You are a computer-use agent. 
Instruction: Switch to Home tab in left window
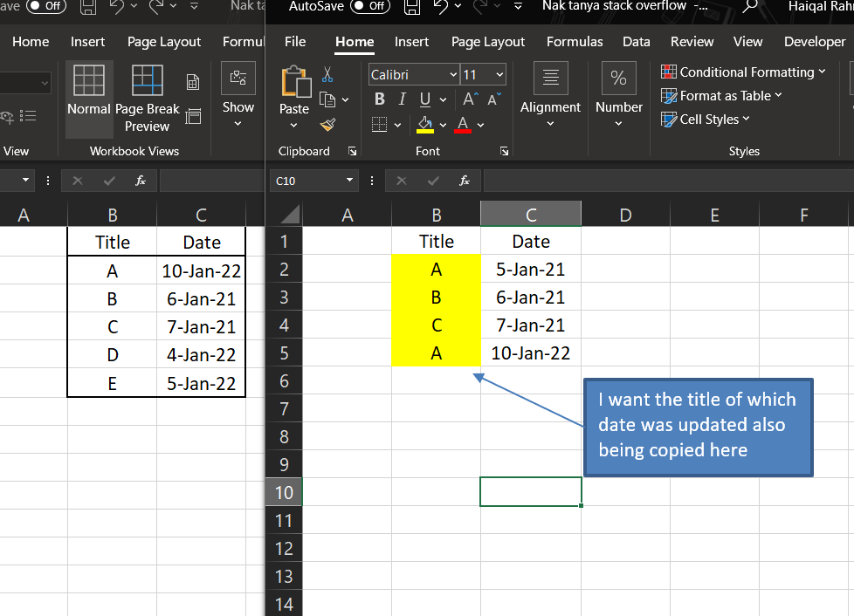click(x=31, y=42)
